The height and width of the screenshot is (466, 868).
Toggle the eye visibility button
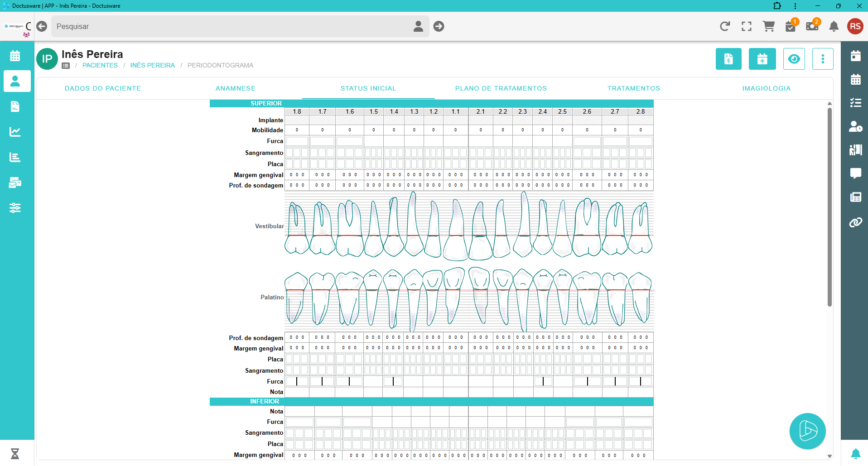[794, 59]
